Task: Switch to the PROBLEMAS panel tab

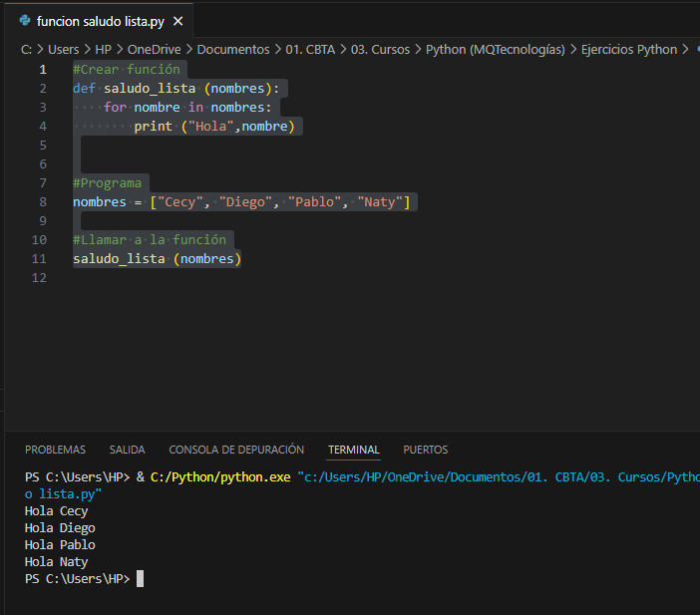Action: click(x=55, y=450)
